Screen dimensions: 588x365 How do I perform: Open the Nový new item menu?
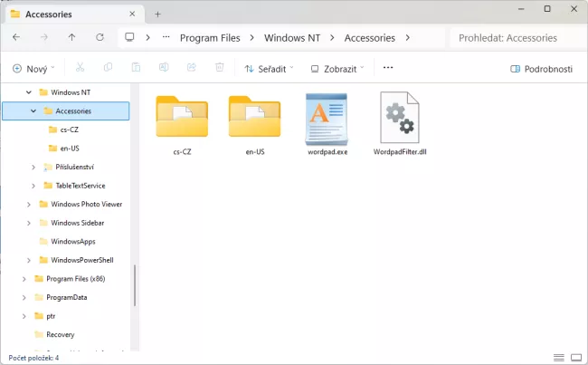click(x=33, y=69)
